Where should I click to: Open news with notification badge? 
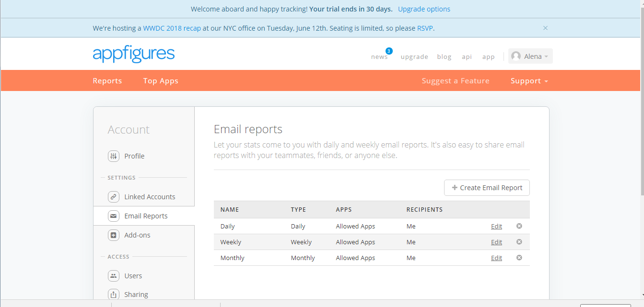[x=379, y=57]
